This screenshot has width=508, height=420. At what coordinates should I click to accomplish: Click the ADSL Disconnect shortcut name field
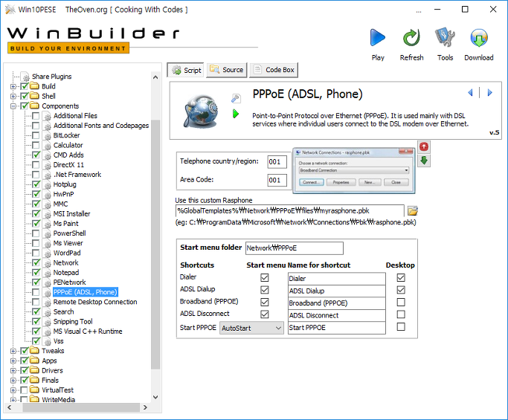pos(337,315)
